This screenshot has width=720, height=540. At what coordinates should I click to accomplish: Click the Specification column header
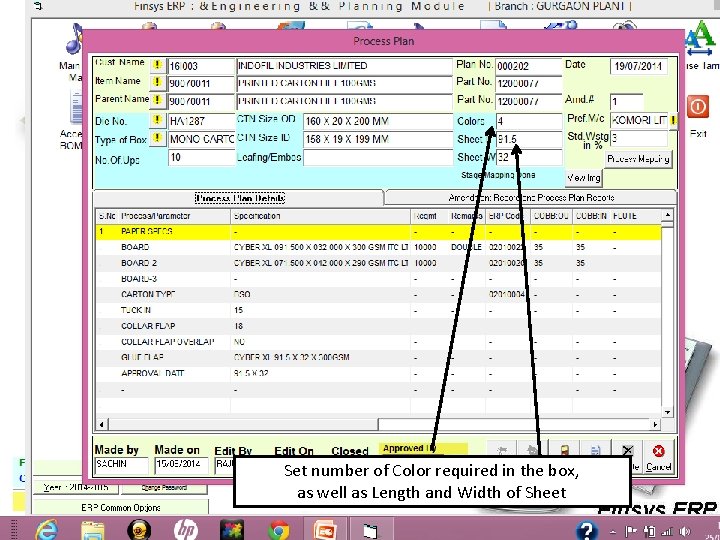pyautogui.click(x=320, y=216)
